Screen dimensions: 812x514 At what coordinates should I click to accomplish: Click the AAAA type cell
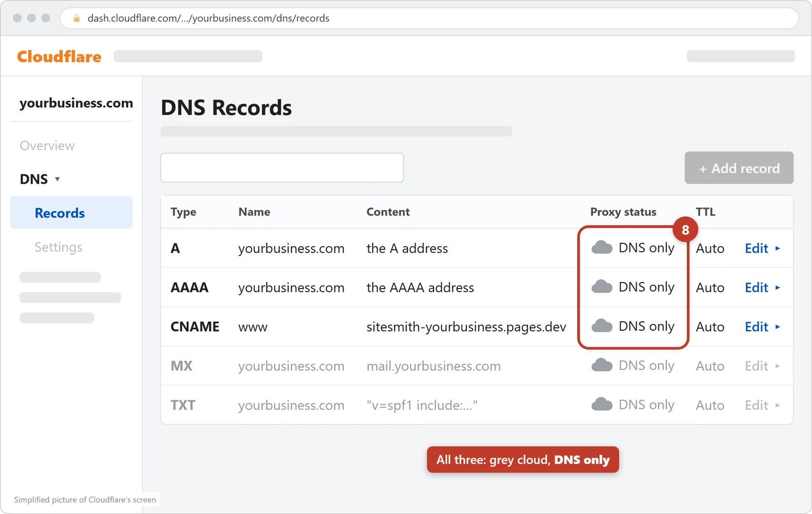pos(189,288)
